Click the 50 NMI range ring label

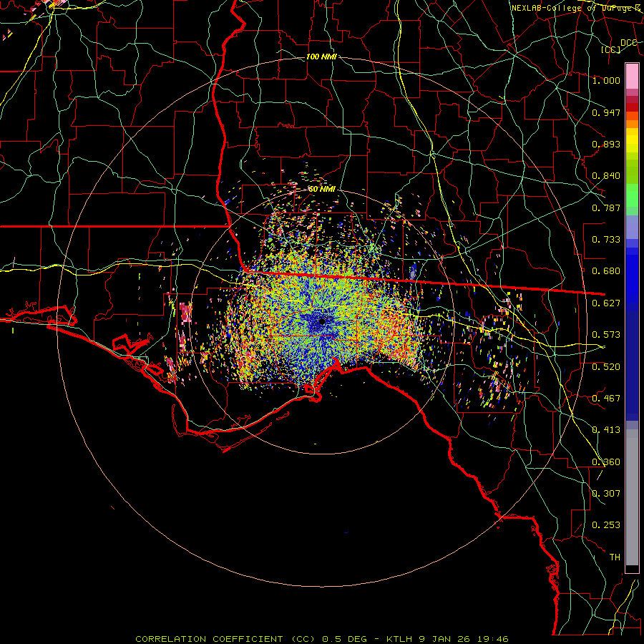click(322, 190)
